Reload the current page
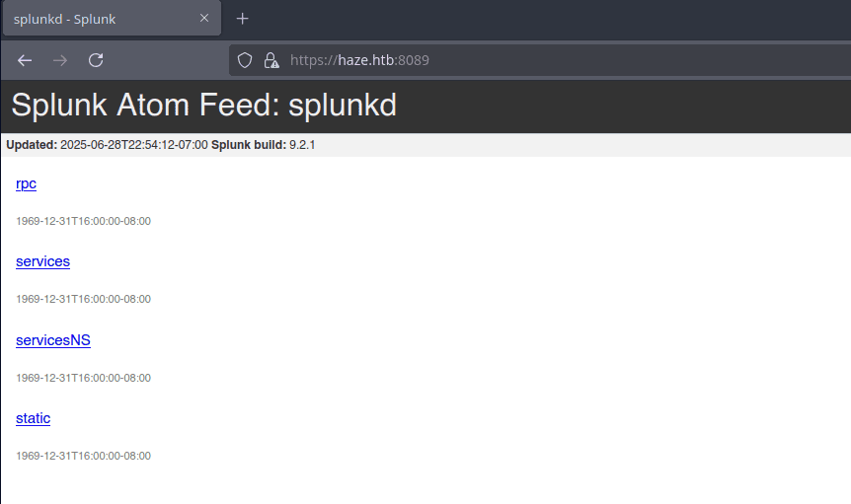Image resolution: width=851 pixels, height=504 pixels. 96,60
